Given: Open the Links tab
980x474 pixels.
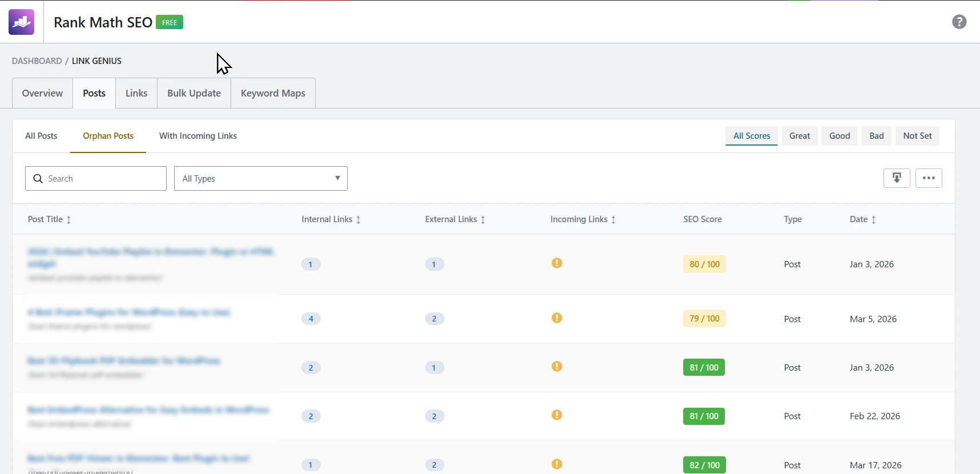Looking at the screenshot, I should tap(136, 93).
